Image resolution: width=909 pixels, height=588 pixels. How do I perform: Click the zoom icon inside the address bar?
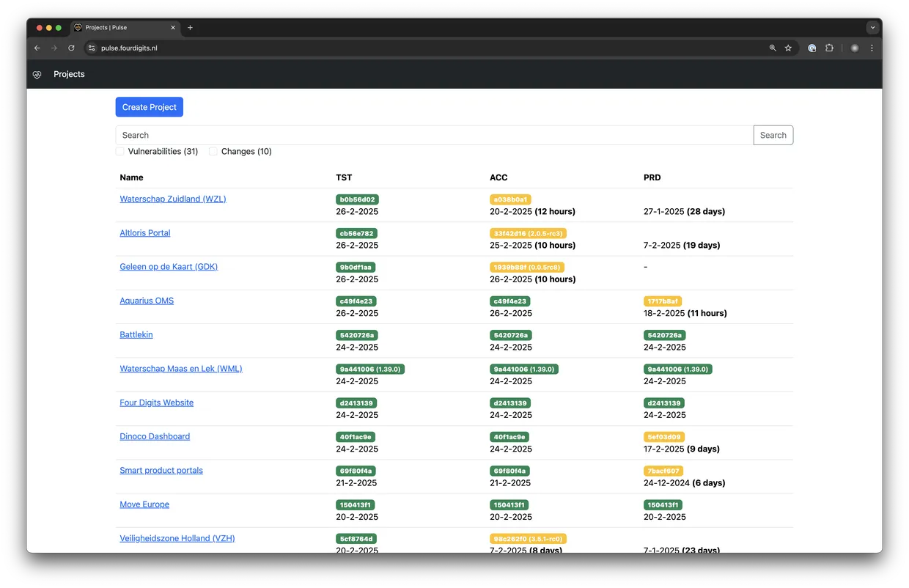click(x=772, y=48)
